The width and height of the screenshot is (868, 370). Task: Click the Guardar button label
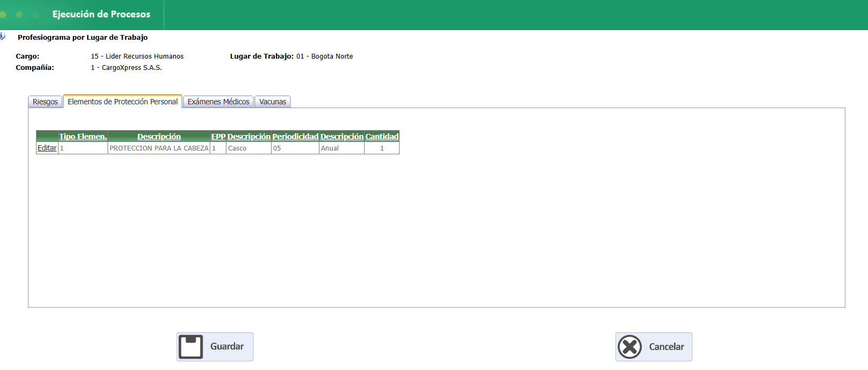tap(227, 346)
